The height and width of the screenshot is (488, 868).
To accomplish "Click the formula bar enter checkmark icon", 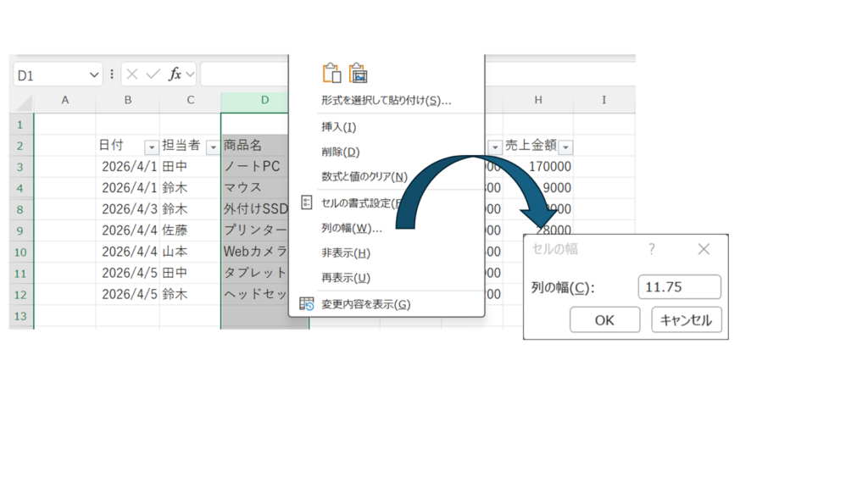I will click(x=153, y=75).
